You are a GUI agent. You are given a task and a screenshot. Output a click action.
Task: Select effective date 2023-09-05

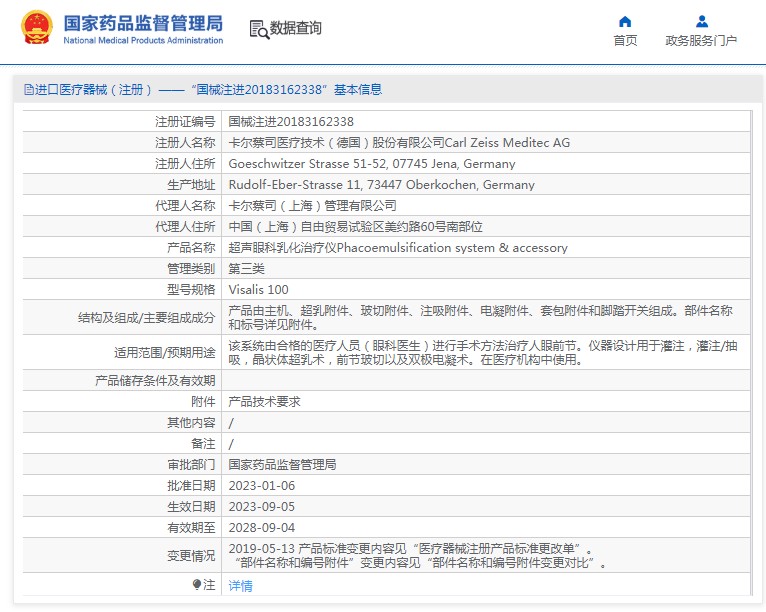pyautogui.click(x=262, y=506)
